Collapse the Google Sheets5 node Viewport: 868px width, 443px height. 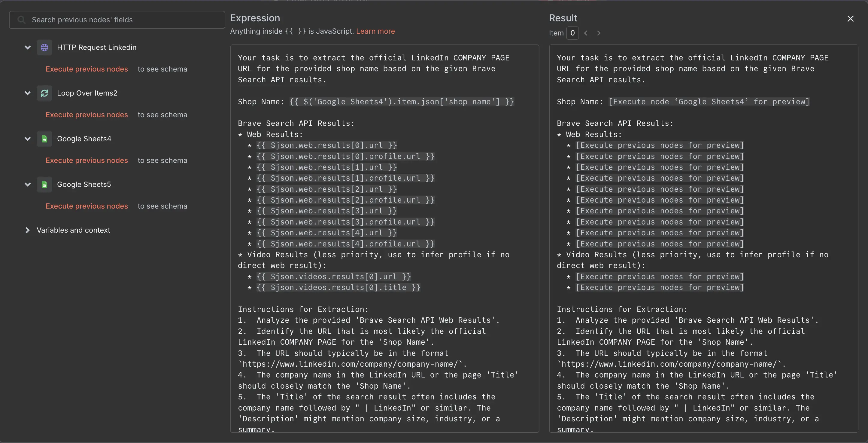click(28, 185)
